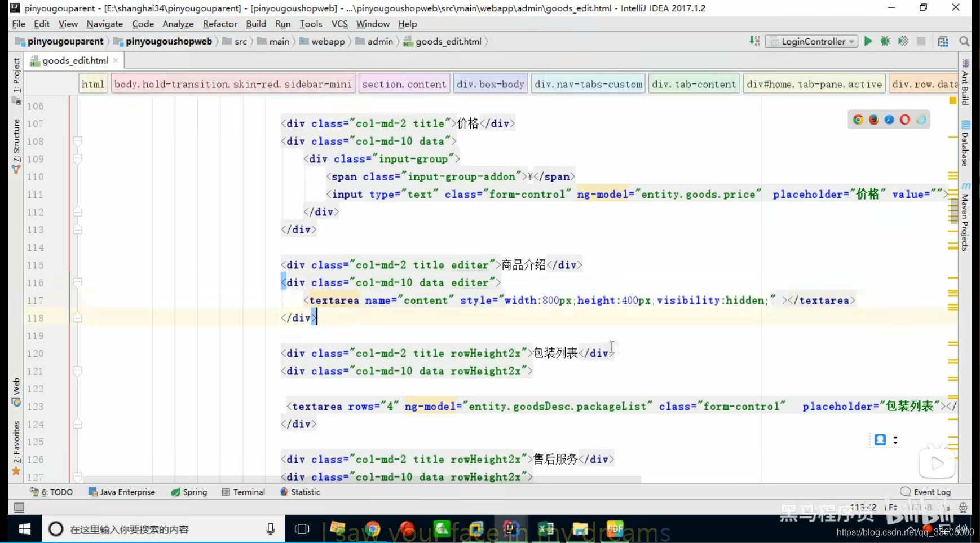The width and height of the screenshot is (980, 543).
Task: Click the pinyougoushopweb breadcrumb
Action: coord(162,41)
